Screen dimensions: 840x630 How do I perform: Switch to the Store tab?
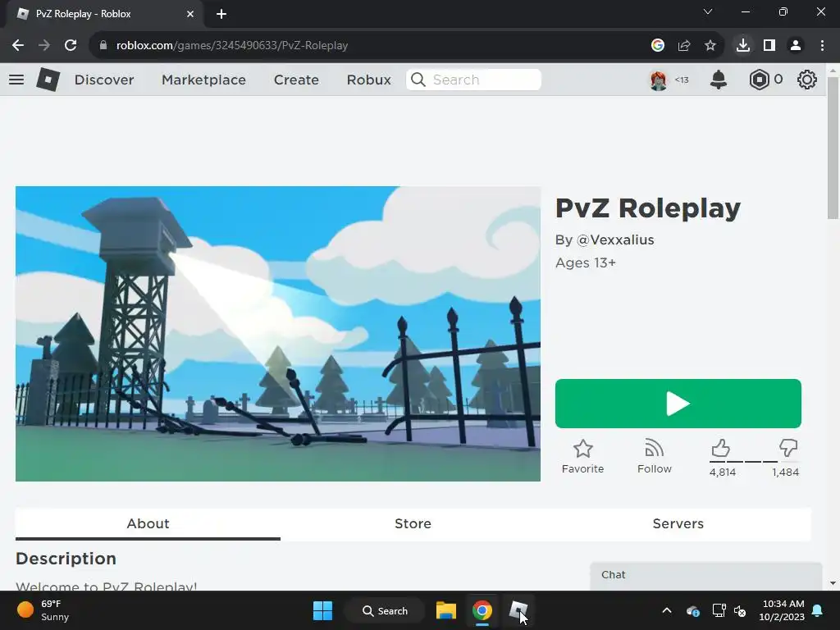click(x=413, y=523)
